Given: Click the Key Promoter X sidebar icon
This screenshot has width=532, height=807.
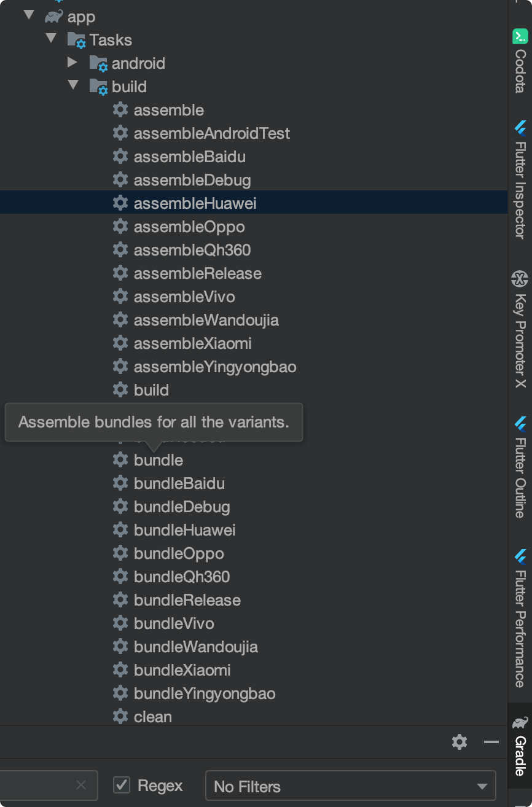Looking at the screenshot, I should [519, 279].
